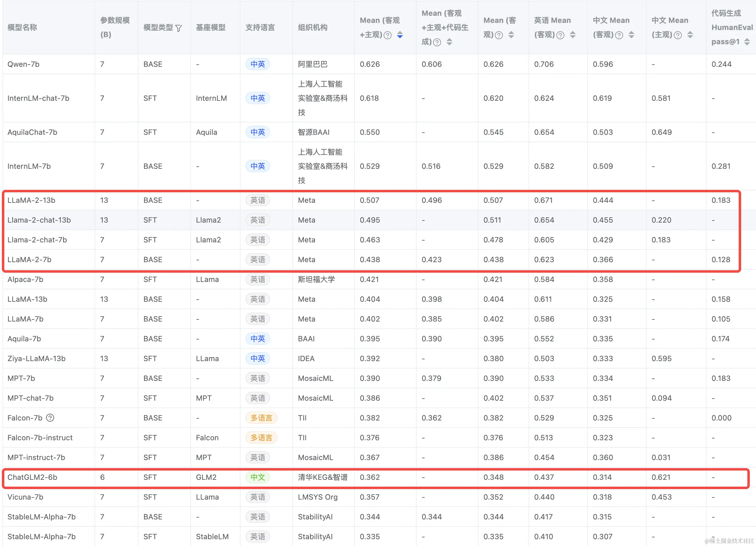
Task: Click question mark icon next to Falcon-7b
Action: (50, 418)
